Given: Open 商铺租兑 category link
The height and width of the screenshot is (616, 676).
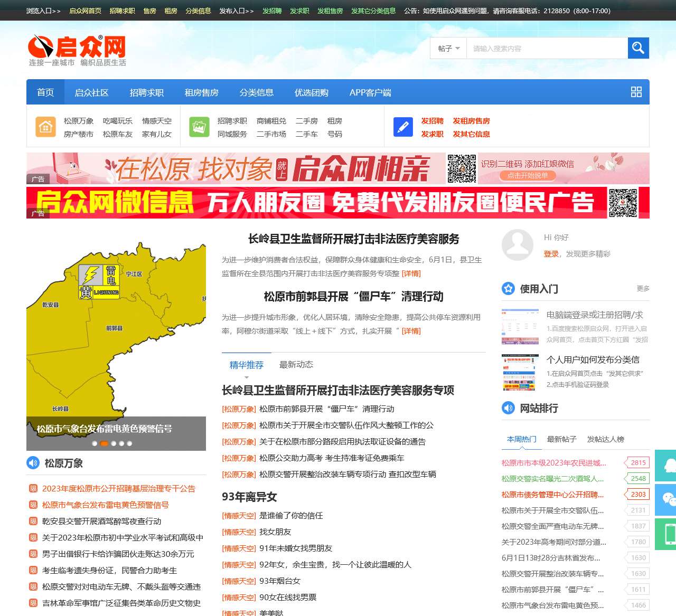Looking at the screenshot, I should [271, 121].
